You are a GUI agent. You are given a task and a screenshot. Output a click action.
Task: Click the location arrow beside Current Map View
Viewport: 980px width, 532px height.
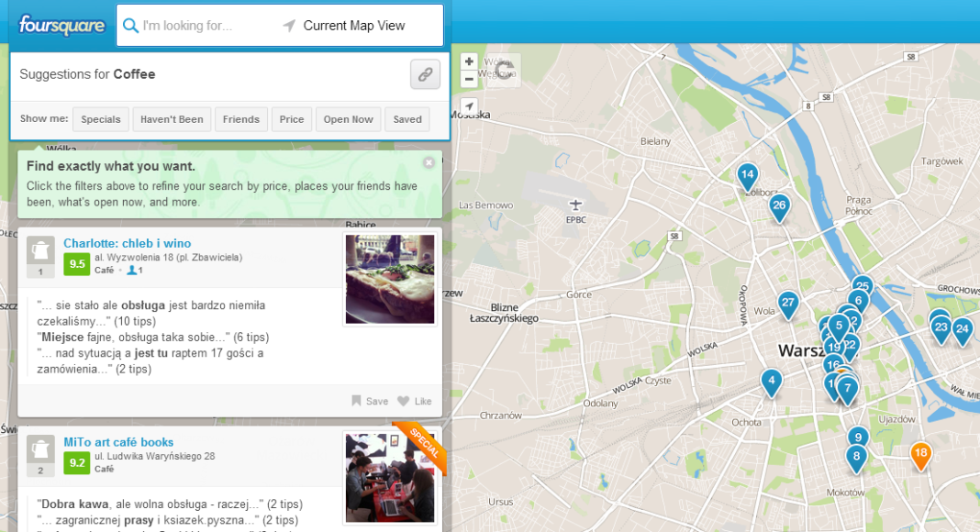pyautogui.click(x=289, y=26)
